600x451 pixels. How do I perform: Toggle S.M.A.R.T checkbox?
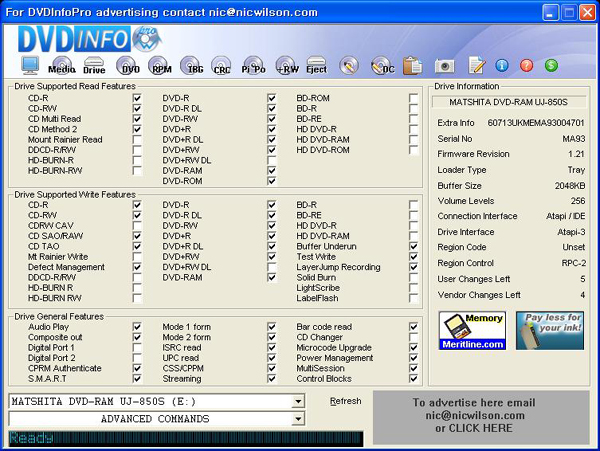point(137,379)
